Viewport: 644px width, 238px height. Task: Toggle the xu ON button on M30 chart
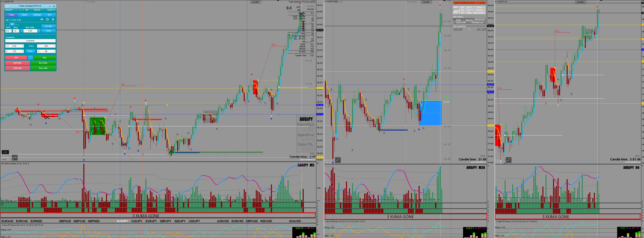point(426,2)
